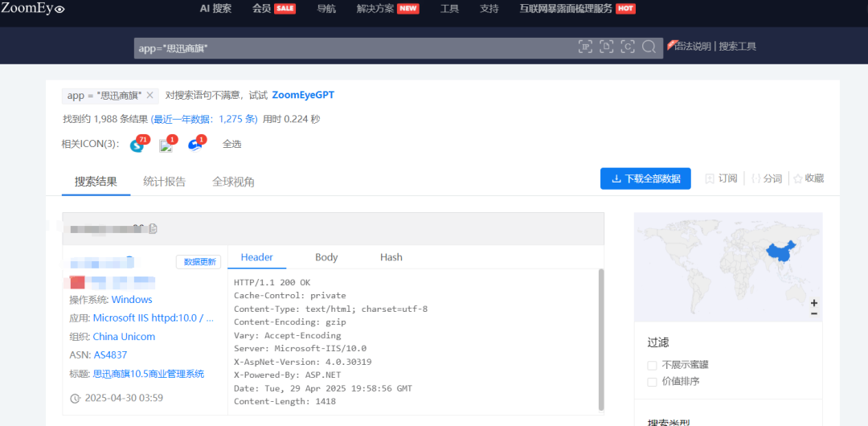Image resolution: width=868 pixels, height=426 pixels.
Task: Remove the app="思迅商旗" filter tag
Action: tap(149, 96)
